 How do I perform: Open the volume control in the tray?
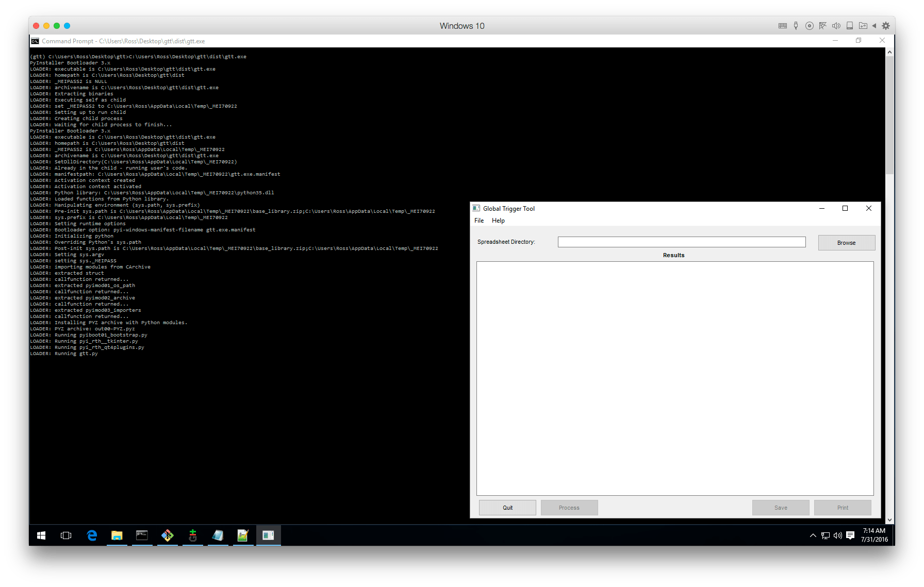tap(837, 536)
